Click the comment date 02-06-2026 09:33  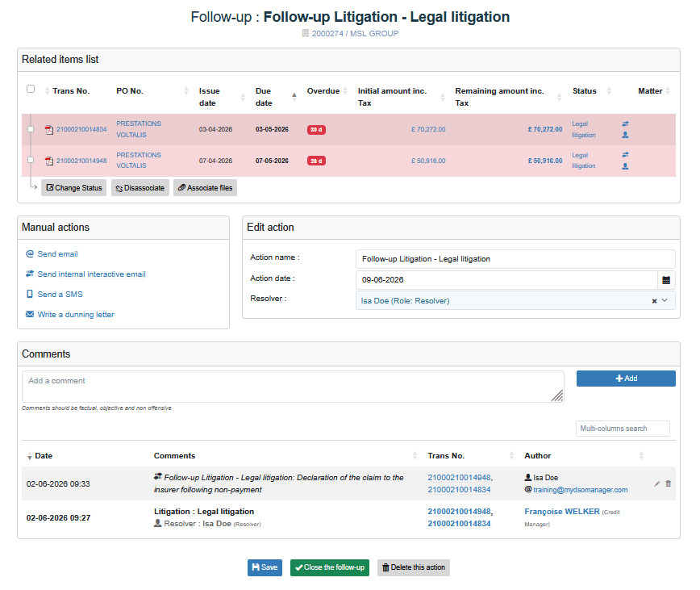point(58,484)
